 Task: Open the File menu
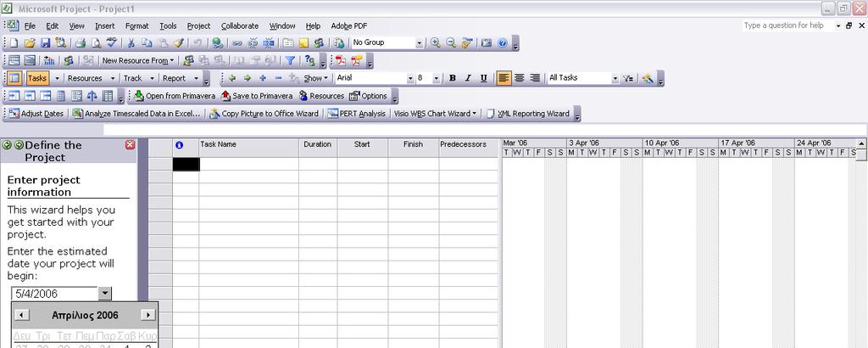point(30,26)
